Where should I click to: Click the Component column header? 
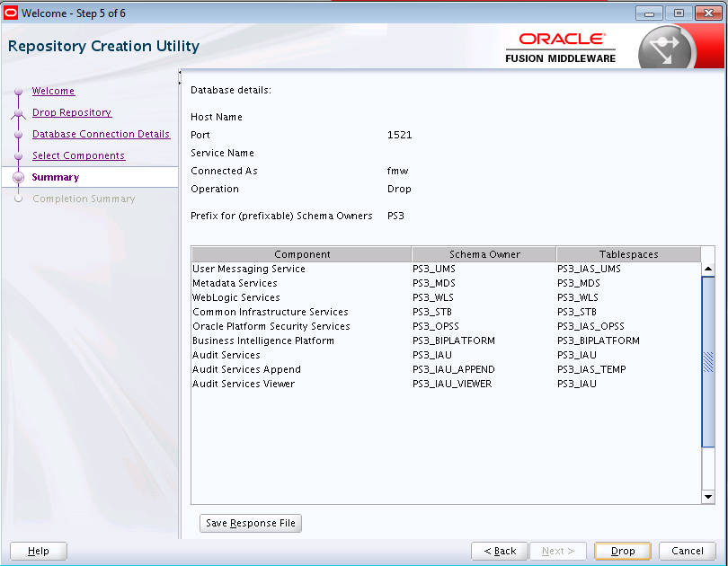click(302, 254)
